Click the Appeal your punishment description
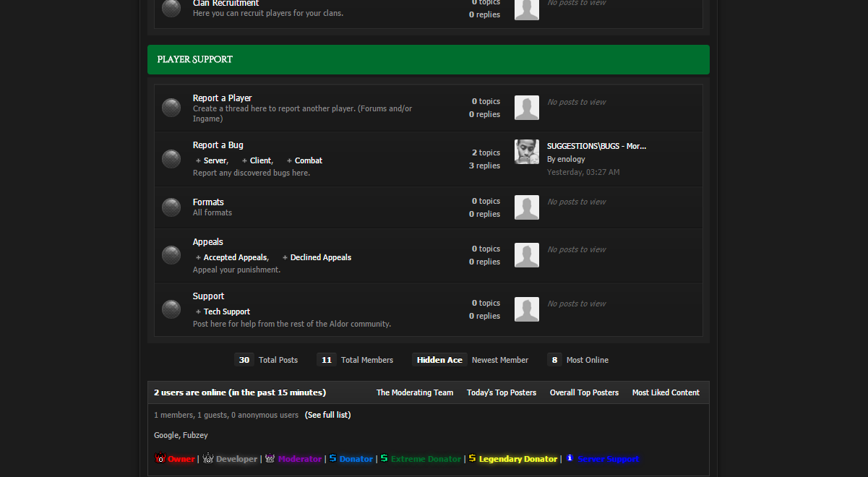This screenshot has height=477, width=868. click(x=236, y=270)
